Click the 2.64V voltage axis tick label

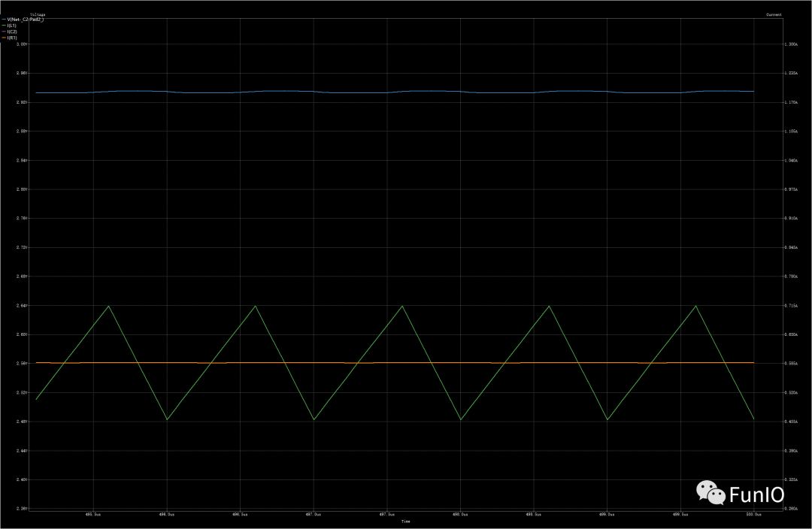click(22, 305)
